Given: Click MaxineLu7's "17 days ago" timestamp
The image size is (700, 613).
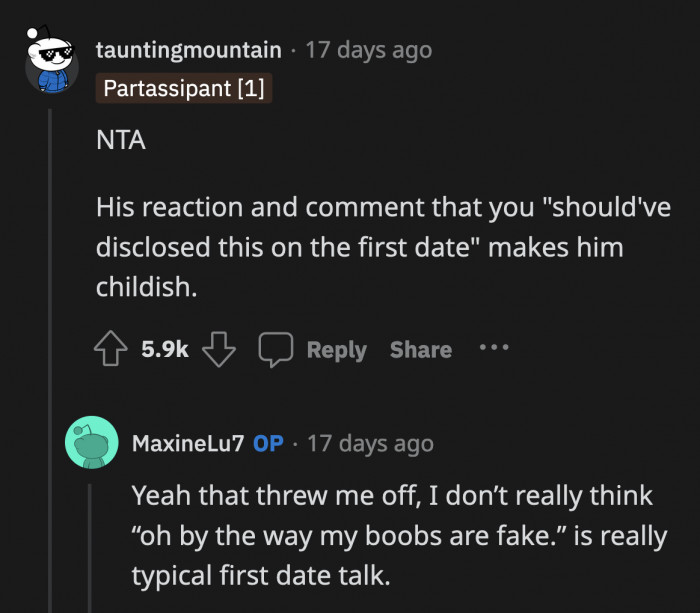Looking at the screenshot, I should coord(370,443).
